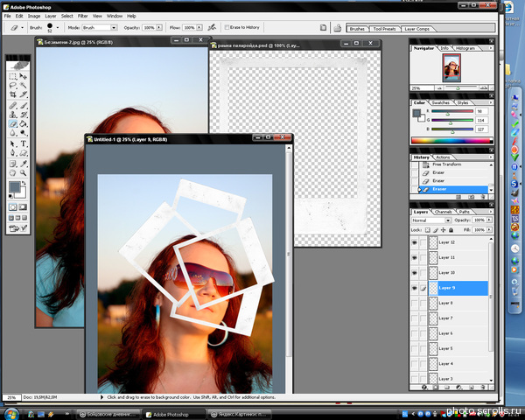Hide Layer 9 with its eye icon
This screenshot has width=525, height=420.
pos(415,288)
